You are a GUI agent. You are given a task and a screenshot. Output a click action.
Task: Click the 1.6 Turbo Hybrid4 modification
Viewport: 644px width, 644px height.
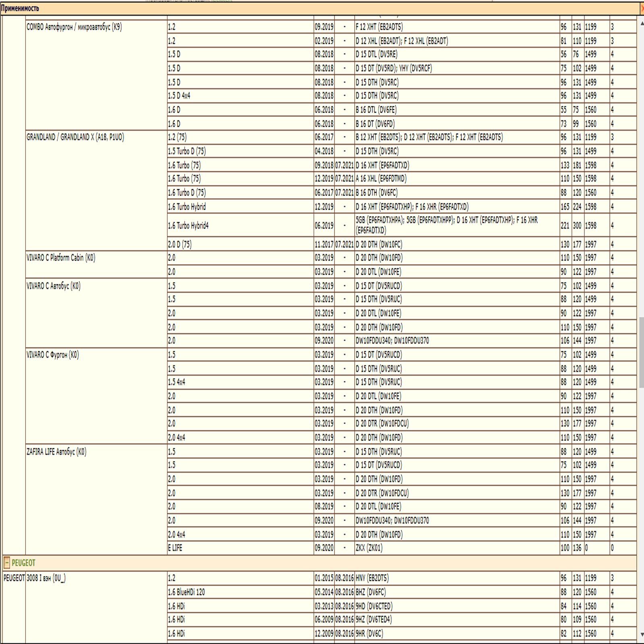pos(188,225)
